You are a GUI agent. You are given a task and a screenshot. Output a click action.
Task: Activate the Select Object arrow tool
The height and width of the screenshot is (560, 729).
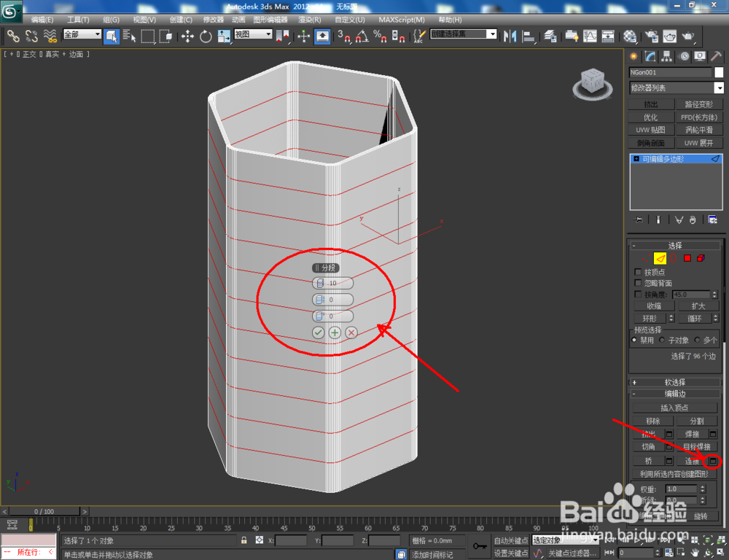coord(111,36)
